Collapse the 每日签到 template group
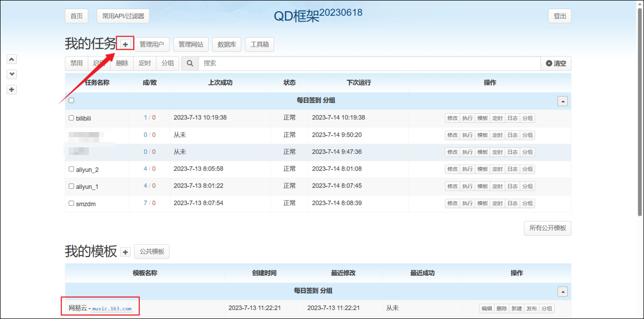Viewport: 644px width, 319px height. tap(562, 292)
